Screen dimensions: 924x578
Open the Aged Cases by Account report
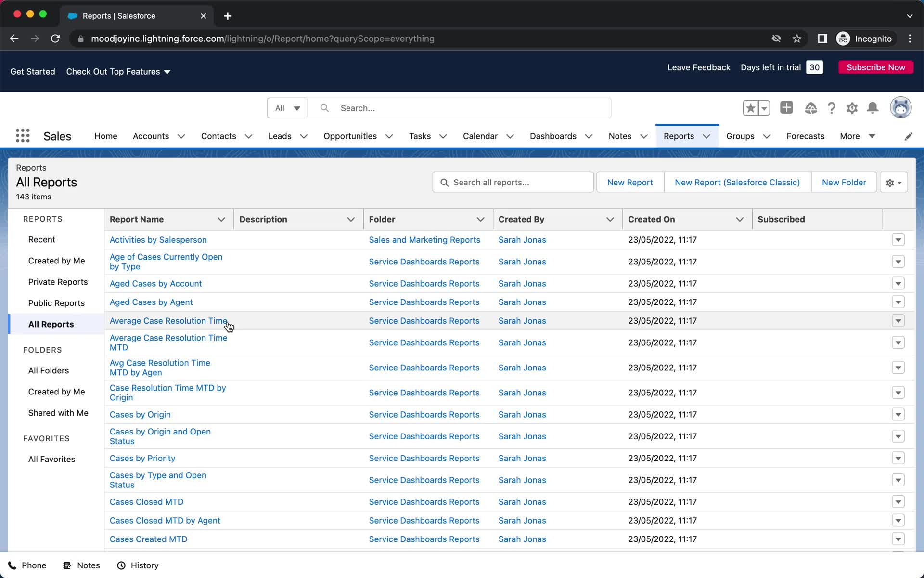tap(155, 284)
